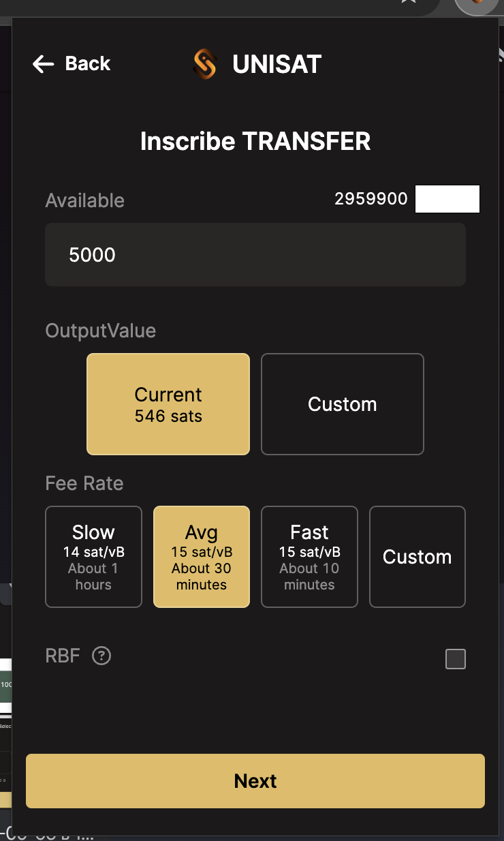Click the RBF label text
The image size is (504, 841).
coord(63,656)
